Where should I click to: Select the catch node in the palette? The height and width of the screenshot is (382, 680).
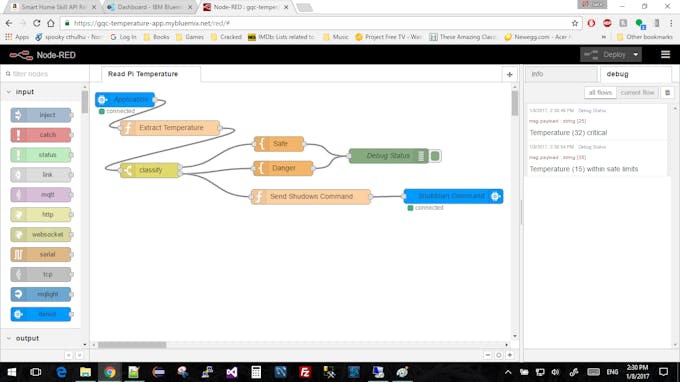pos(41,135)
